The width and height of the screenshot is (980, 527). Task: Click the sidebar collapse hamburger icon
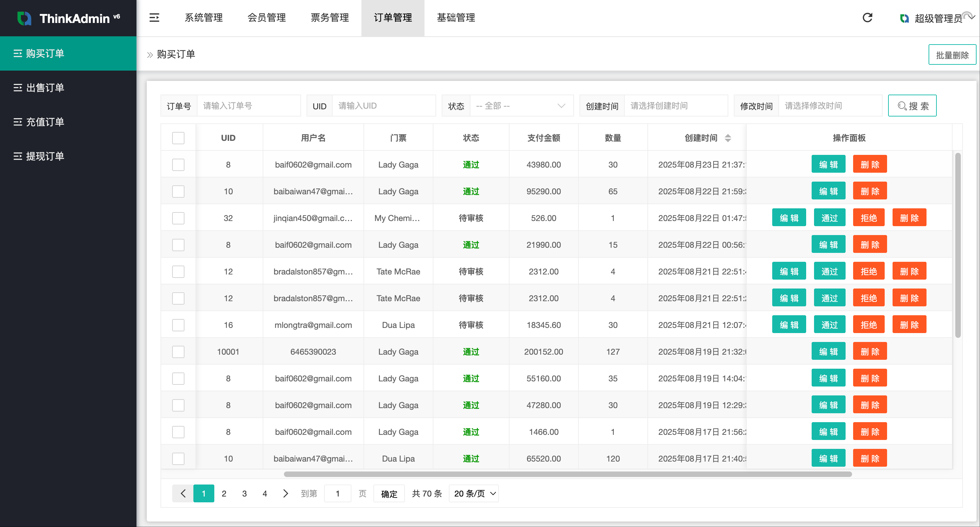pos(154,17)
